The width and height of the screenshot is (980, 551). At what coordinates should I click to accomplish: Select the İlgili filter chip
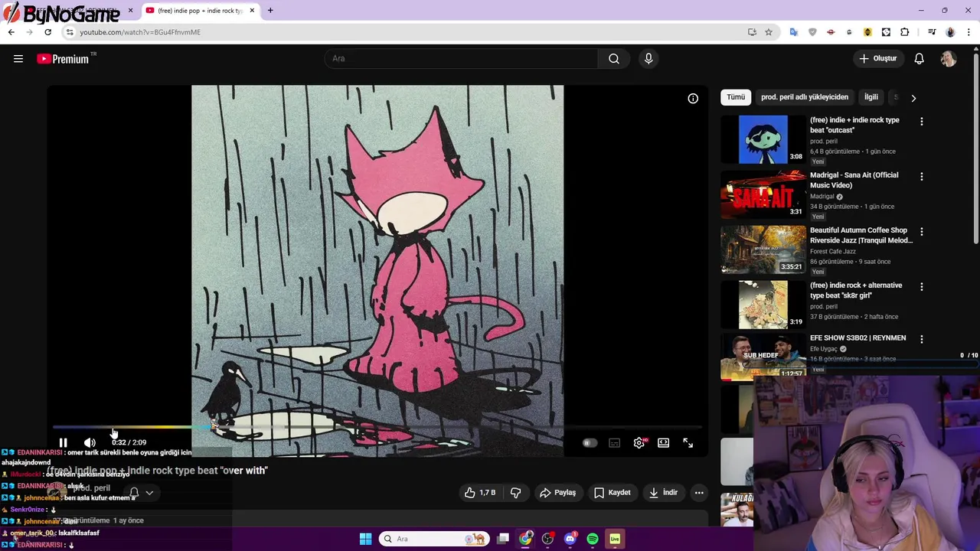[871, 97]
